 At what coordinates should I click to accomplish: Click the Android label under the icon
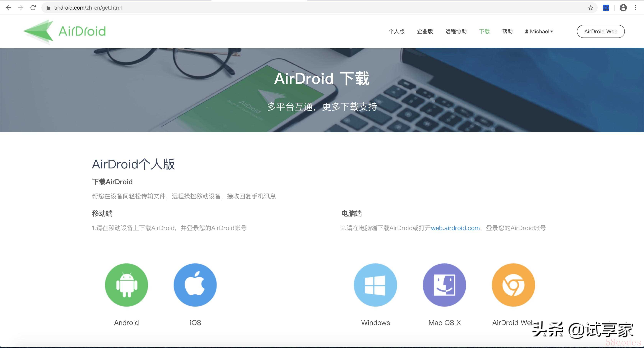click(126, 323)
